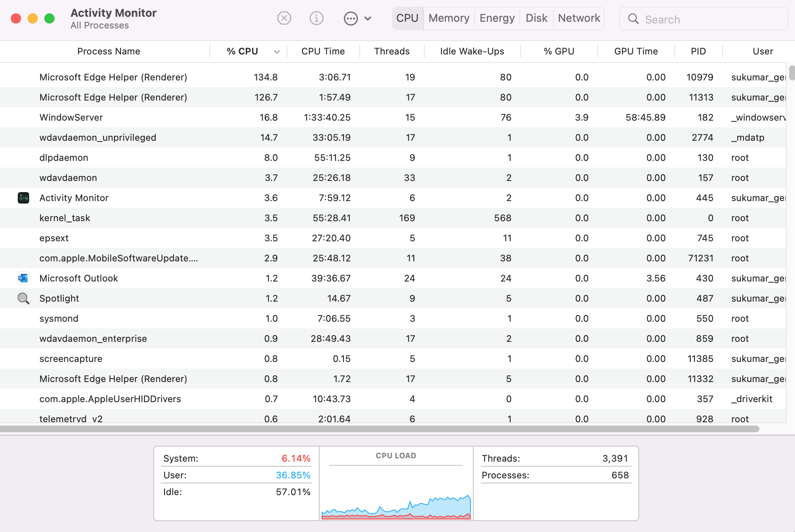This screenshot has width=795, height=532.
Task: Select the wdavdaemon_unprivileged process
Action: pyautogui.click(x=393, y=137)
